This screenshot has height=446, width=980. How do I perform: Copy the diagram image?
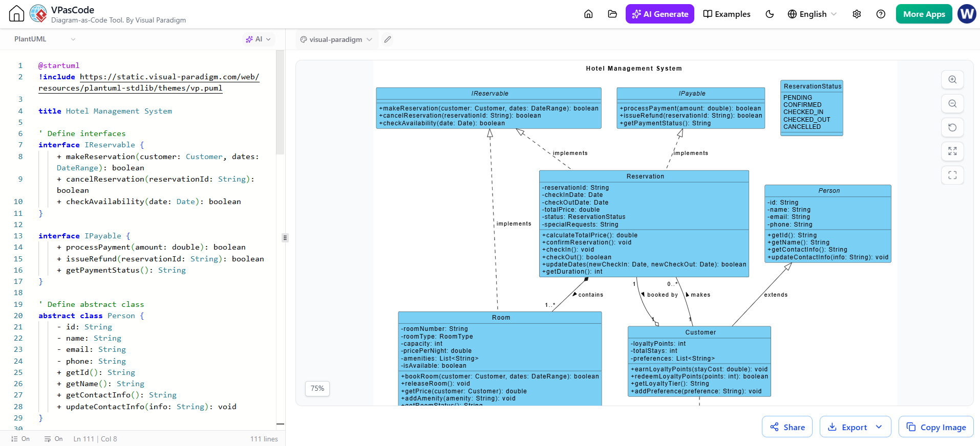(x=936, y=427)
